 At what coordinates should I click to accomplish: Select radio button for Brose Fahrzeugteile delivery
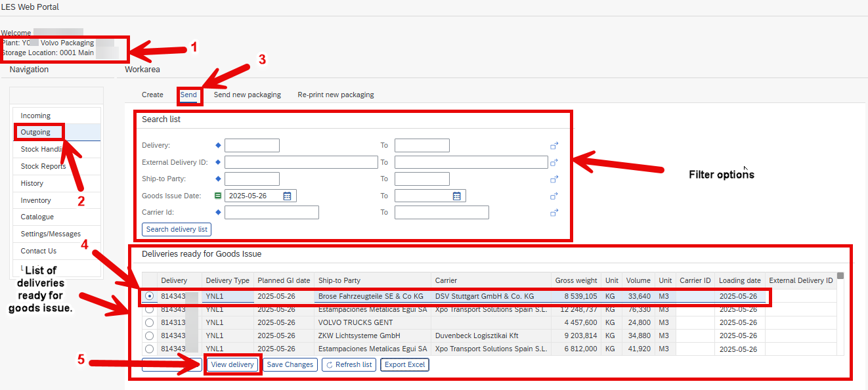click(150, 296)
